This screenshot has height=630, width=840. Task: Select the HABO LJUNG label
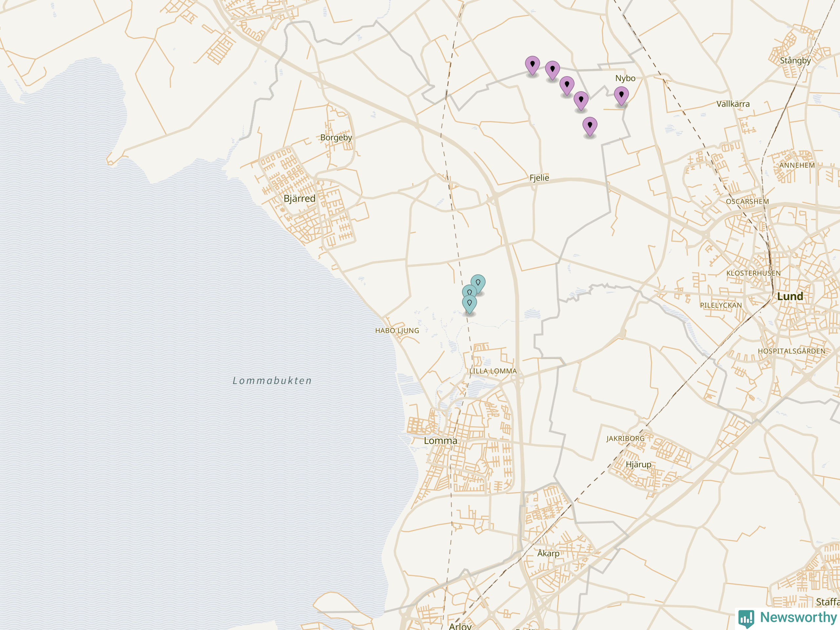point(397,331)
